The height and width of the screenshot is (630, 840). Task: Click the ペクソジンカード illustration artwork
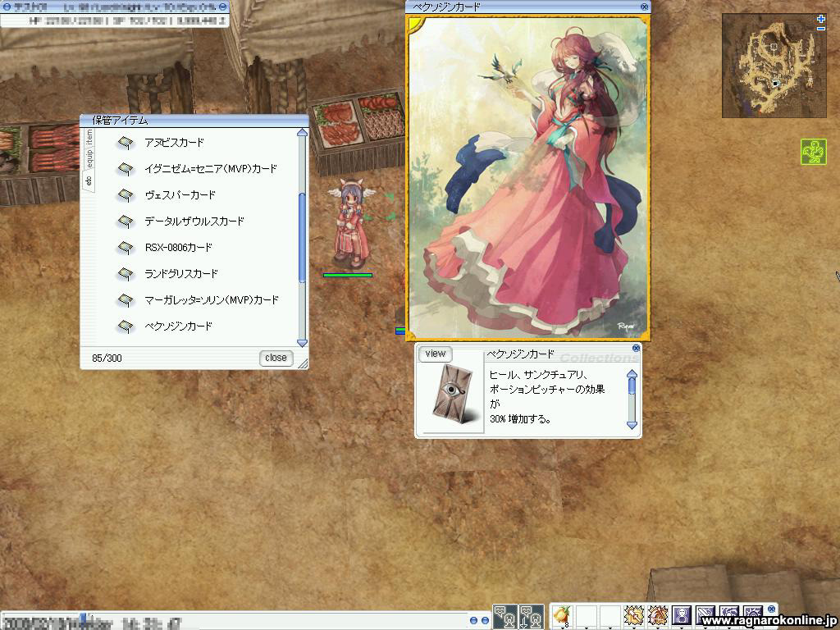click(x=528, y=177)
